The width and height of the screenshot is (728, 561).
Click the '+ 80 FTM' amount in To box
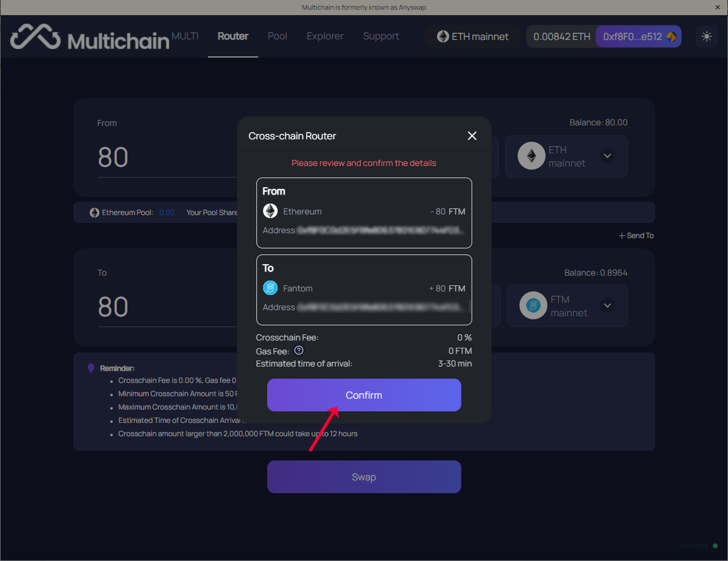pyautogui.click(x=447, y=288)
